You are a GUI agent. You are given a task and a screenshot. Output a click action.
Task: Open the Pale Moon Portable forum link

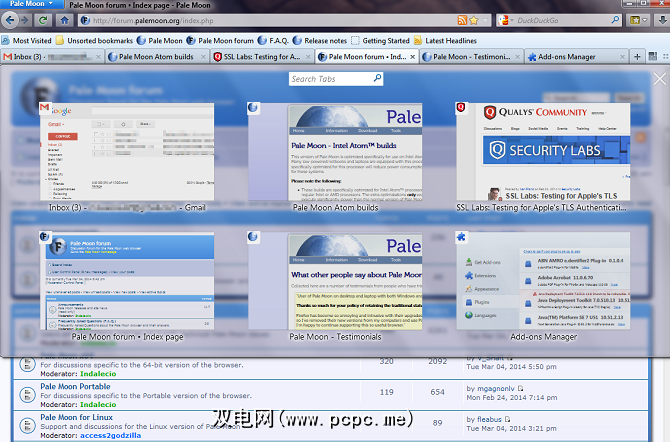[75, 386]
